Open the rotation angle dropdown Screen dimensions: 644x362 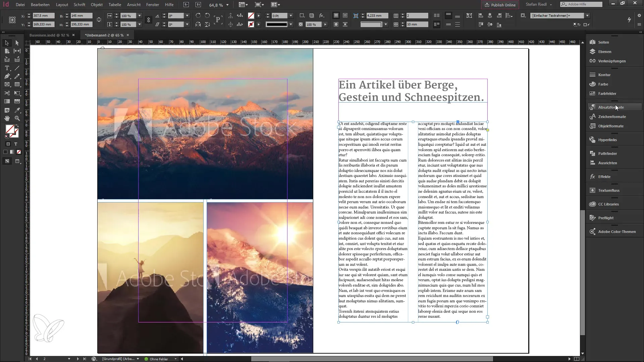coord(187,16)
